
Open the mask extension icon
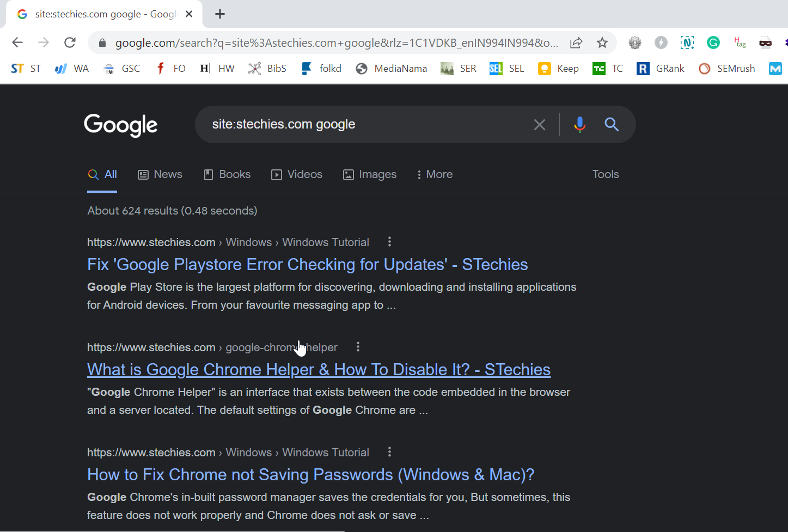pyautogui.click(x=766, y=42)
